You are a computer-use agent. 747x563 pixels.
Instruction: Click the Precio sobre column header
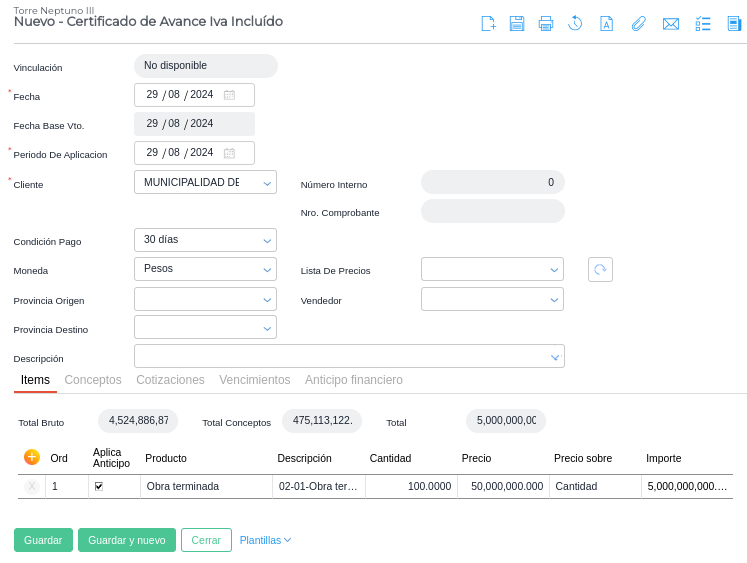click(x=583, y=458)
